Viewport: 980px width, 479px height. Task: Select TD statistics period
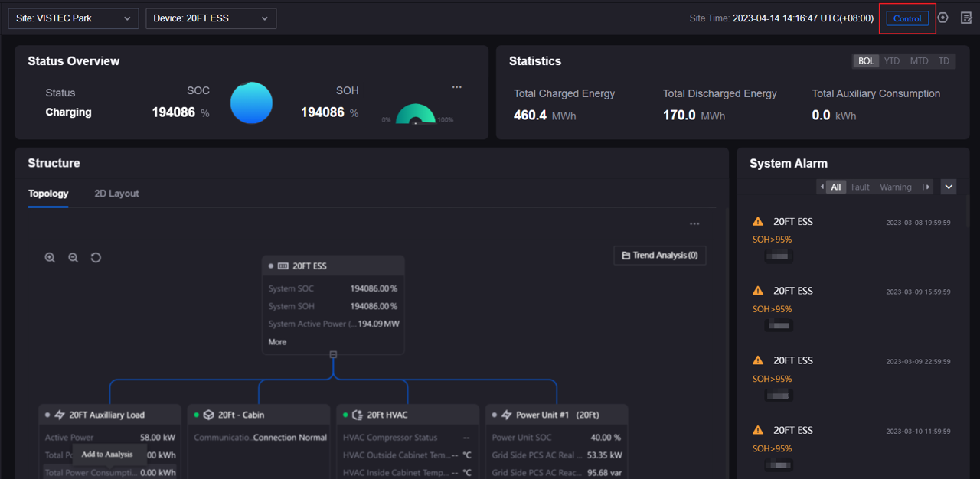(x=944, y=61)
